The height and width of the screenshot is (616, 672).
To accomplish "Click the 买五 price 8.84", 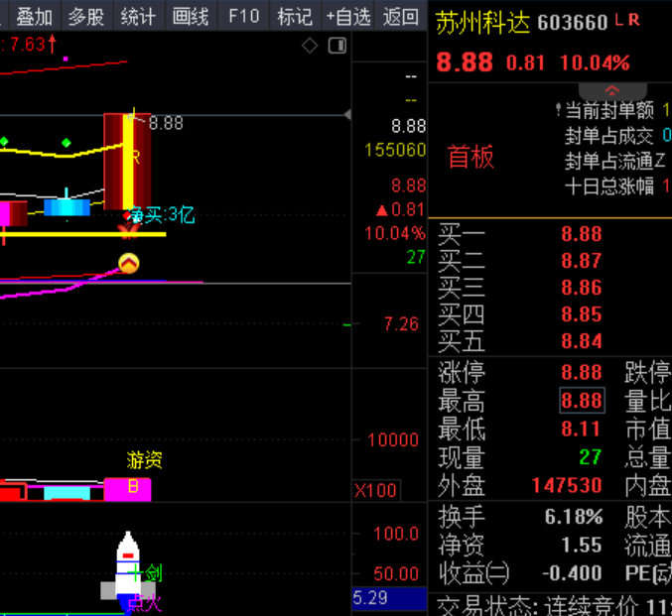I will [582, 341].
